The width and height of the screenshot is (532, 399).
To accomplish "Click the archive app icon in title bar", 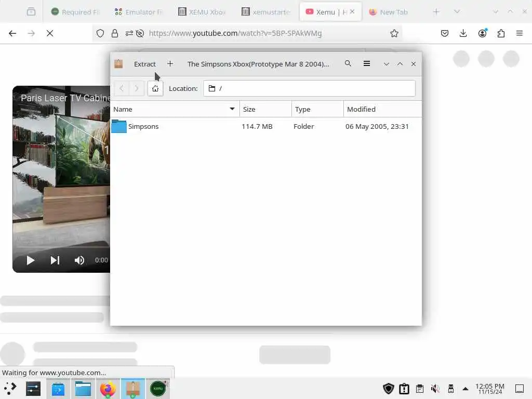I will 118,64.
